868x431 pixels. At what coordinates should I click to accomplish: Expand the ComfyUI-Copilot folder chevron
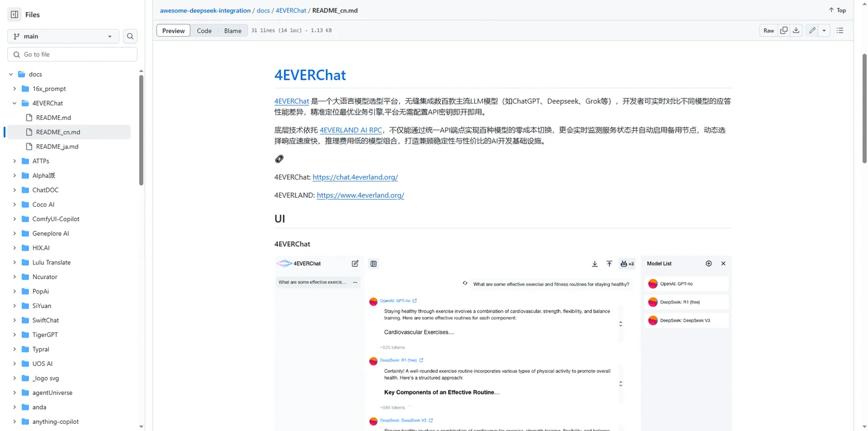tap(14, 219)
